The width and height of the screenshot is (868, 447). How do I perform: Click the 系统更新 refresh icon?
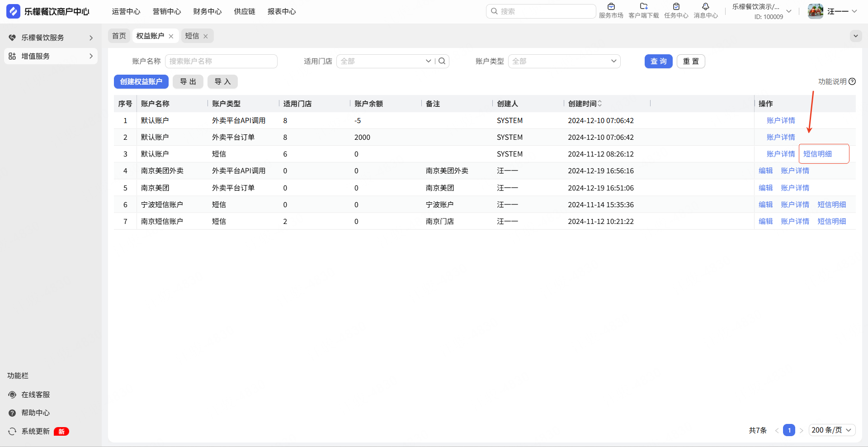point(12,431)
